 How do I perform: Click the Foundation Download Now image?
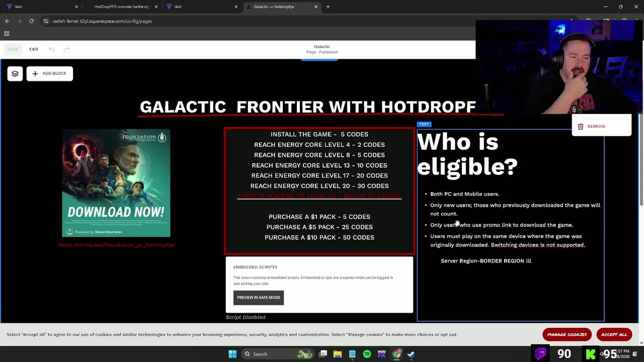tap(116, 183)
